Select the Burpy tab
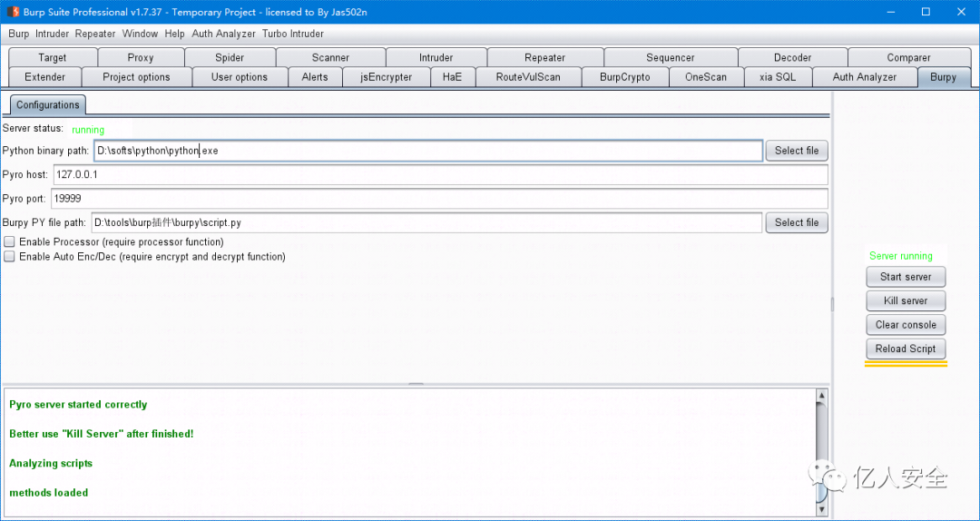Image resolution: width=980 pixels, height=521 pixels. 943,77
